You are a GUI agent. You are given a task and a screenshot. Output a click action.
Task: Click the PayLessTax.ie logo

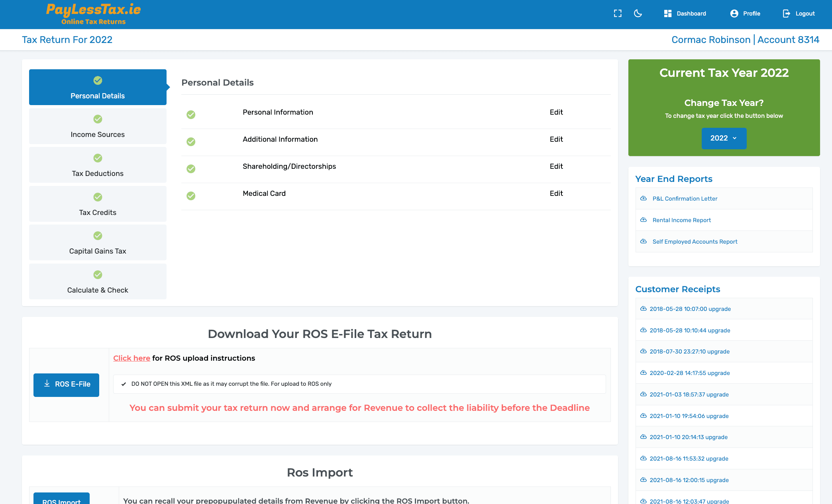[93, 14]
